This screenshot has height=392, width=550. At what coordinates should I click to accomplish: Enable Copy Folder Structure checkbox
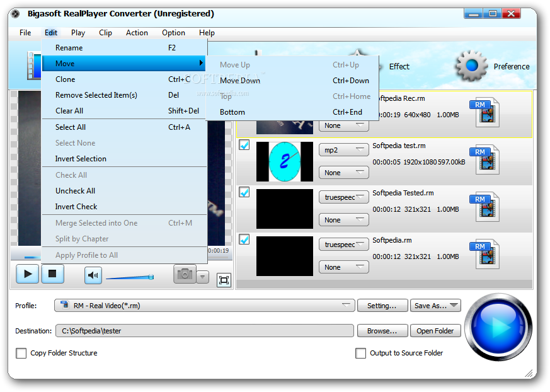pos(21,353)
